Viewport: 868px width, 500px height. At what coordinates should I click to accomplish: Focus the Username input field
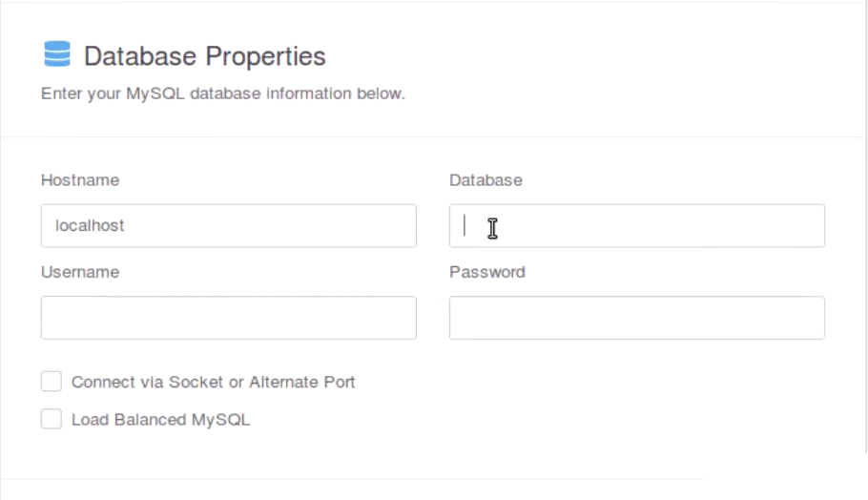pos(228,318)
